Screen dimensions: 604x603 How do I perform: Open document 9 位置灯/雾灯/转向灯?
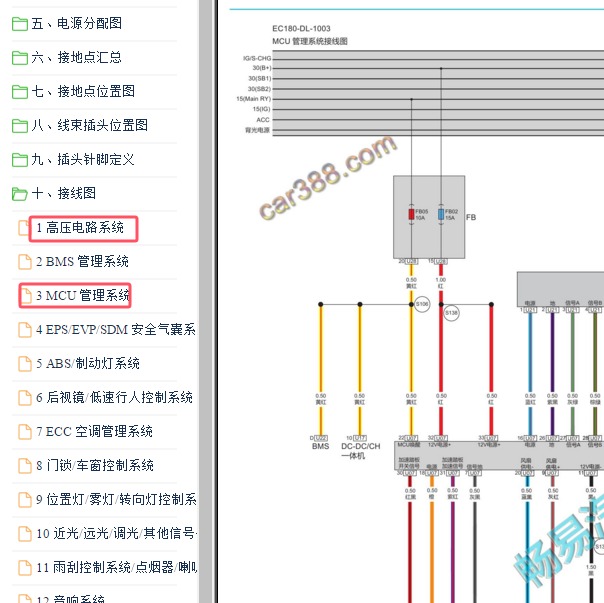click(x=116, y=499)
